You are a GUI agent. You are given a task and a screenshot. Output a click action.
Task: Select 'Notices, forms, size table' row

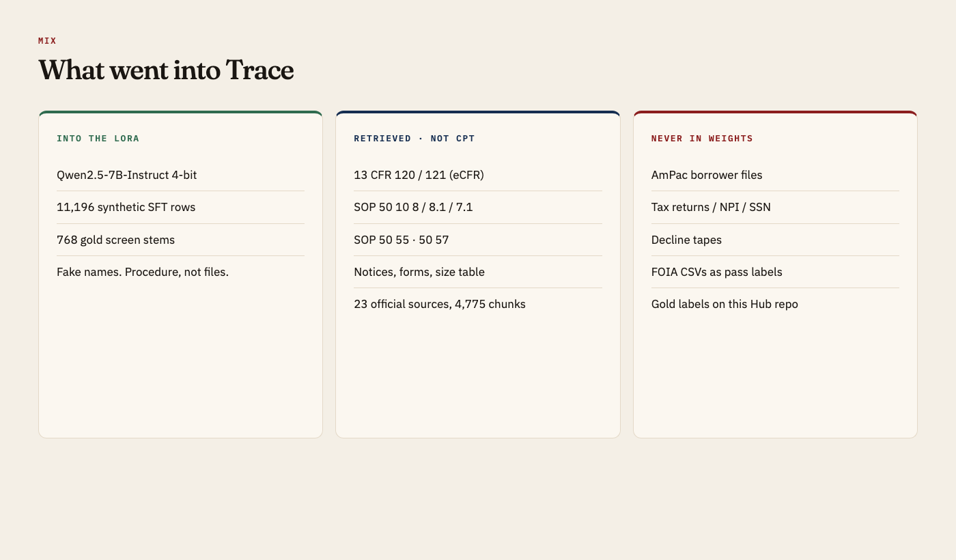pos(478,272)
